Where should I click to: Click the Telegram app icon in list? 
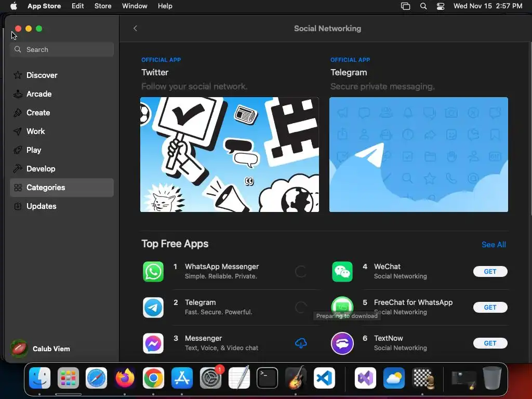tap(153, 308)
